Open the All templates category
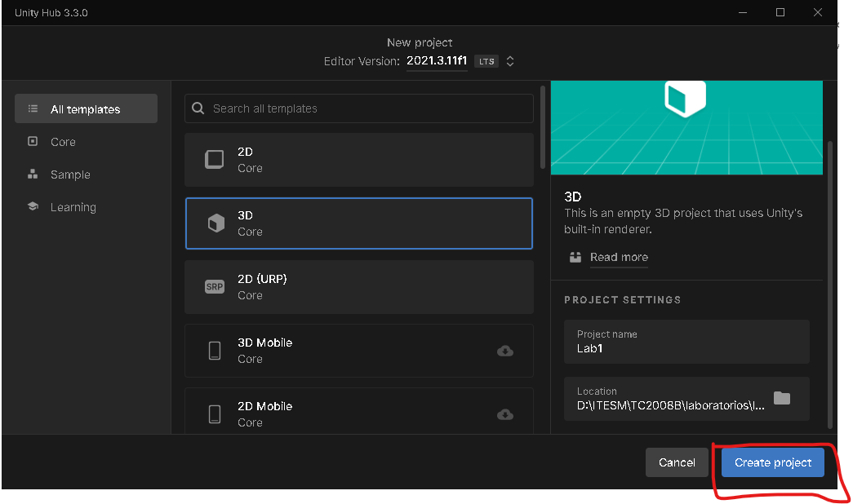This screenshot has height=504, width=853. (86, 109)
